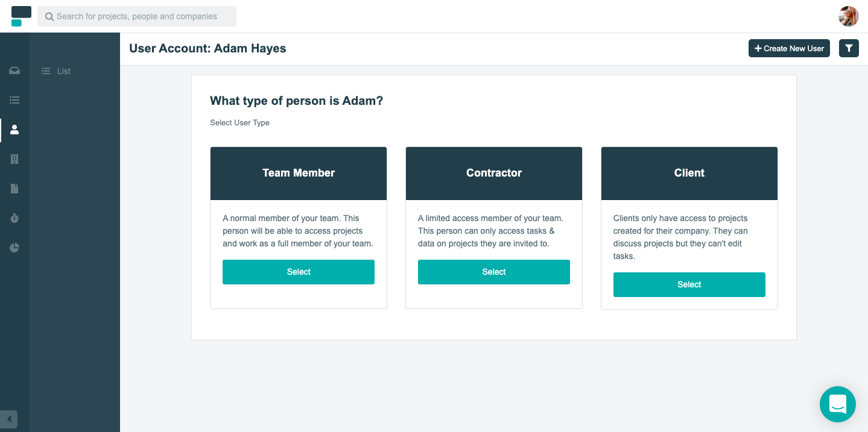This screenshot has width=868, height=432.
Task: Collapse the sidebar with the arrow button
Action: (9, 419)
